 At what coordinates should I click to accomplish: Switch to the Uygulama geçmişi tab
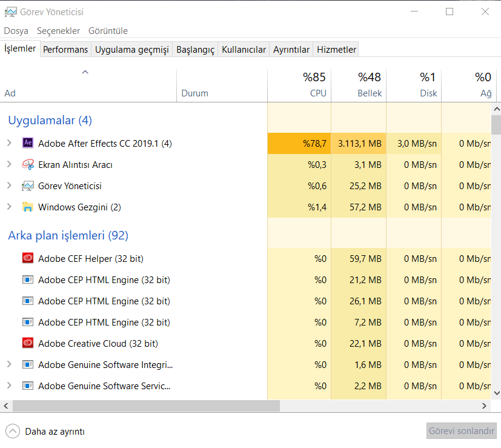(x=131, y=50)
